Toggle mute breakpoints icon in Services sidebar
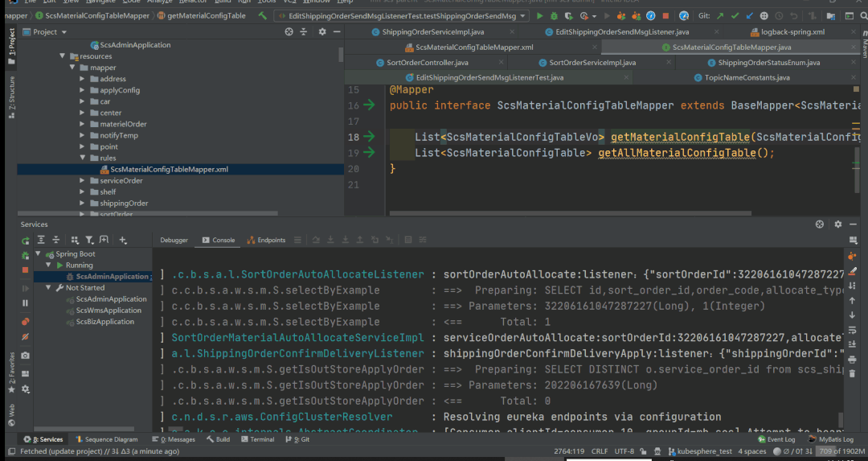 (x=25, y=336)
